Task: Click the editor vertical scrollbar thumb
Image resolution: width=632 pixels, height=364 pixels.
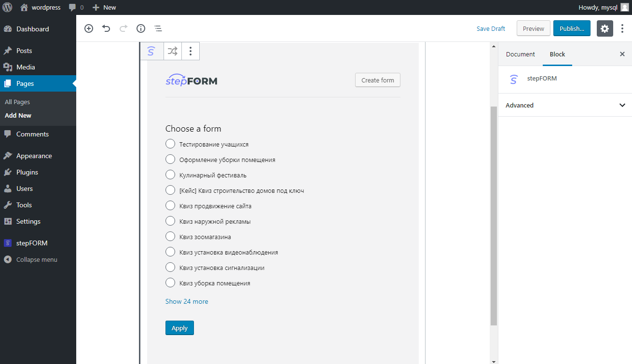Action: click(494, 215)
